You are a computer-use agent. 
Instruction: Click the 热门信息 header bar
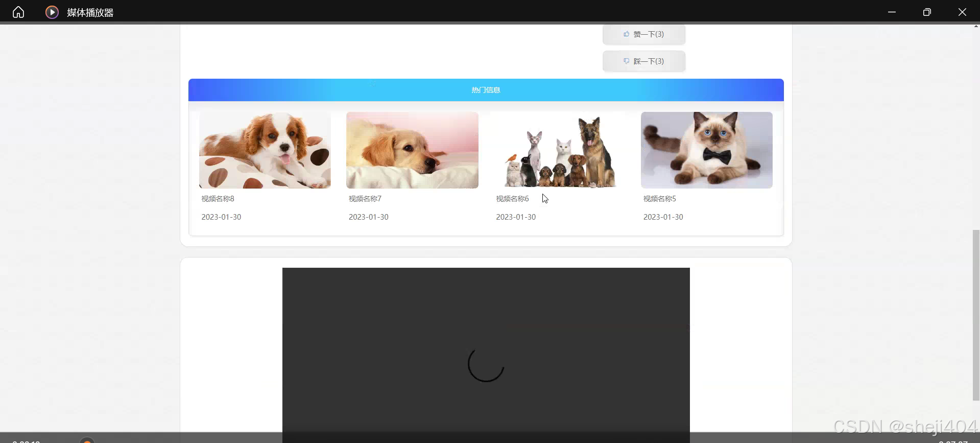486,90
